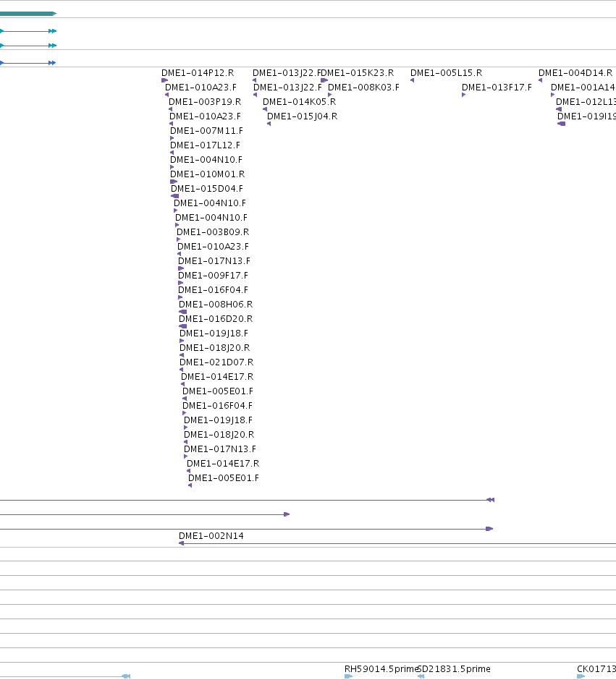
Task: Open the DME1-007M11.F feature
Action: point(206,130)
